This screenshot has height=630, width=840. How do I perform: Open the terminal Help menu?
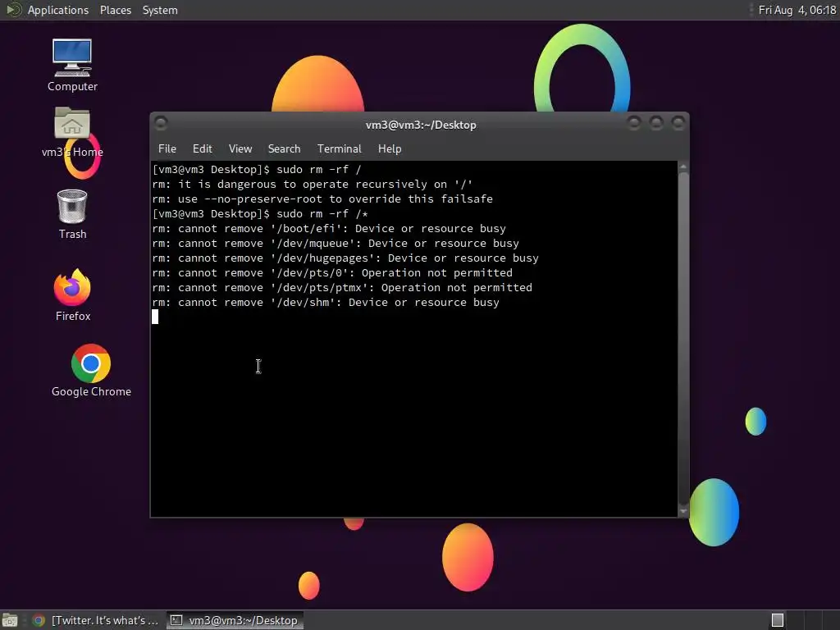(x=390, y=149)
